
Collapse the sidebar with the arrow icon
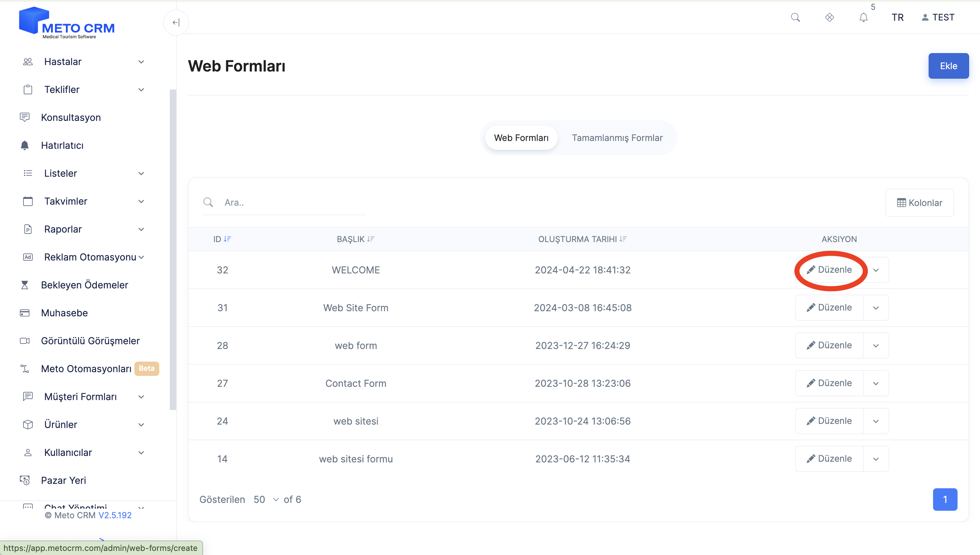click(x=176, y=22)
